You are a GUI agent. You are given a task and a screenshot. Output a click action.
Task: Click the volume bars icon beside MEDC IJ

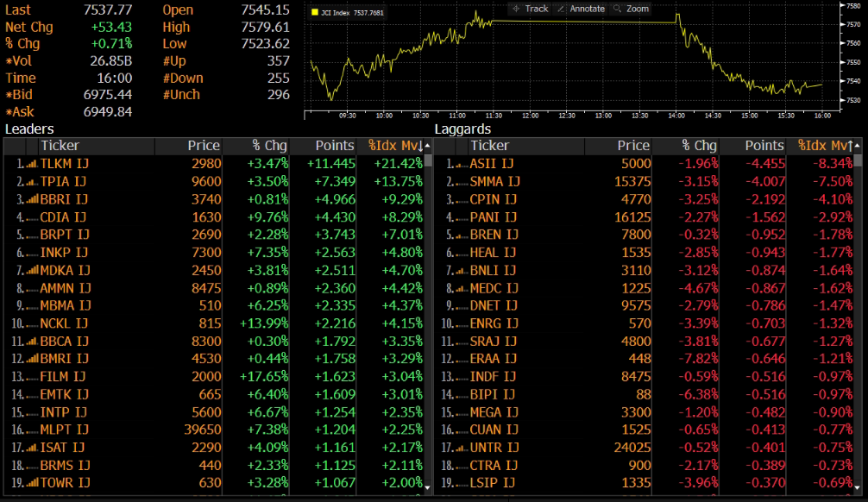462,288
